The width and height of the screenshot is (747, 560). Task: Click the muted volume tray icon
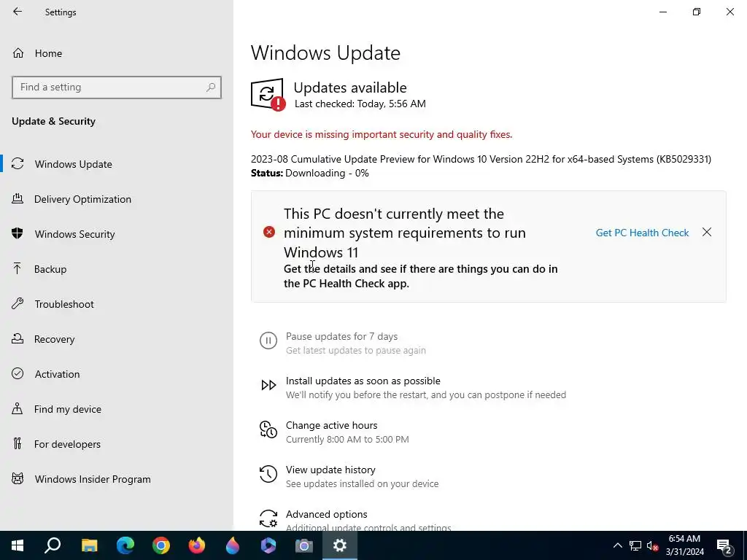pos(653,545)
